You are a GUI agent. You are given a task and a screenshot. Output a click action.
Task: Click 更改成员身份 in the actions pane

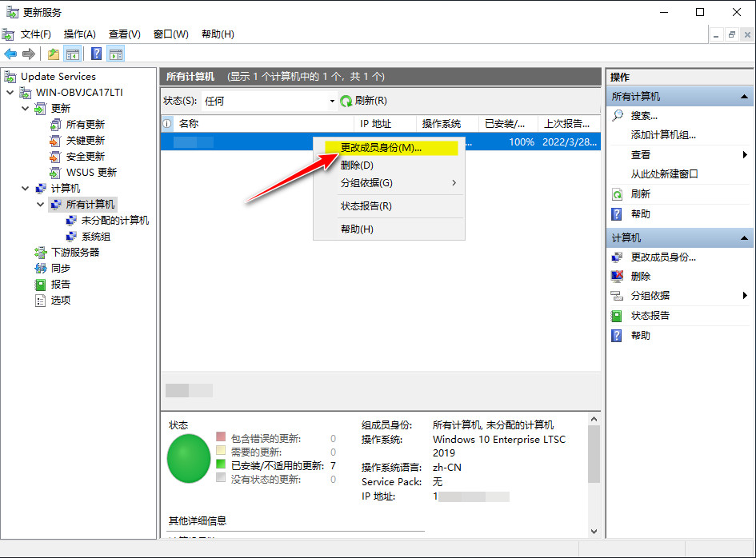663,257
